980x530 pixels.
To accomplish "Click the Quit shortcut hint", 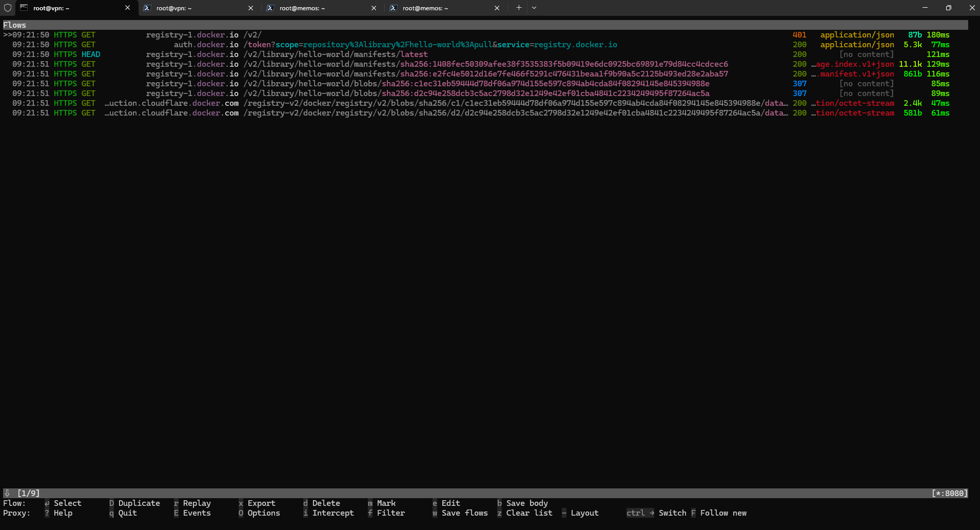I will [123, 513].
